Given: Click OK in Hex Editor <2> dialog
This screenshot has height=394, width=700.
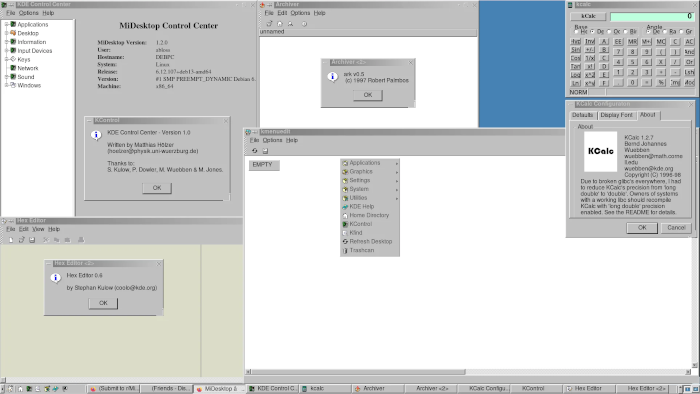Looking at the screenshot, I should (x=103, y=303).
